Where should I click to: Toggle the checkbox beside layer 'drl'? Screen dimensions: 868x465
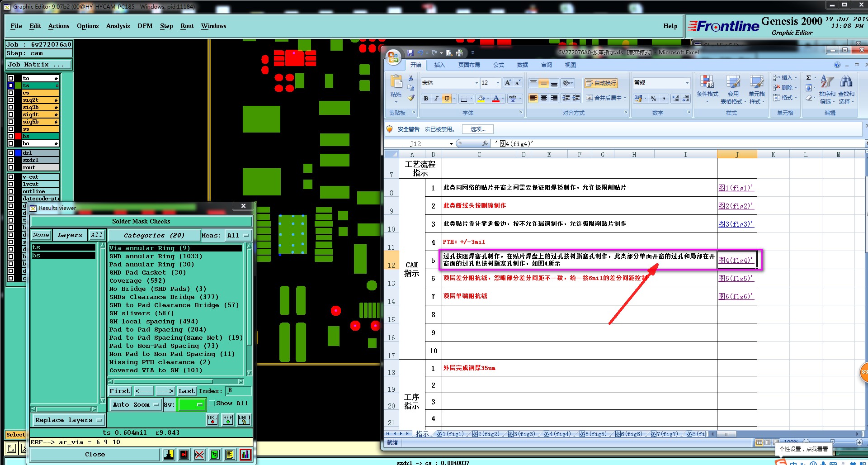(x=11, y=153)
